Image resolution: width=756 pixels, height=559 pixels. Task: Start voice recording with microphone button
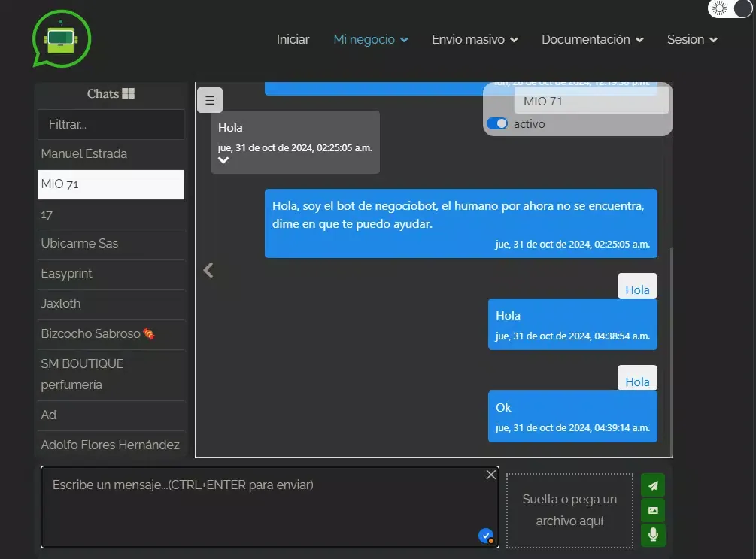tap(653, 535)
